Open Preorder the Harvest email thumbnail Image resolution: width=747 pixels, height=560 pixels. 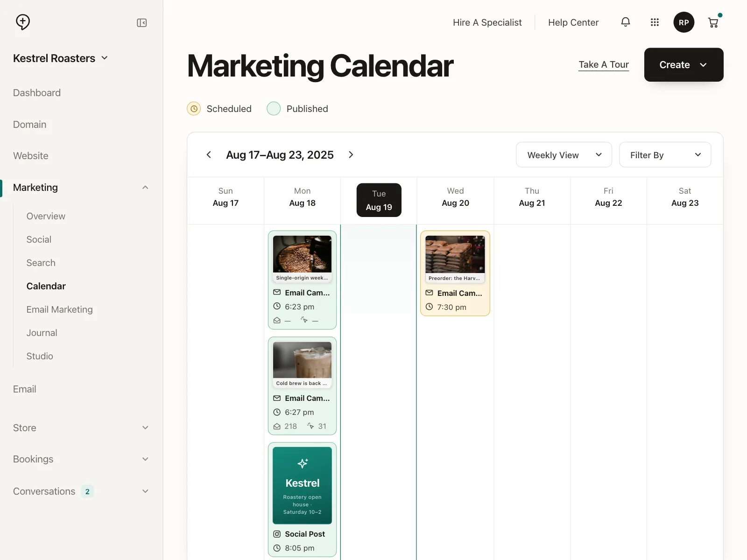pyautogui.click(x=455, y=259)
